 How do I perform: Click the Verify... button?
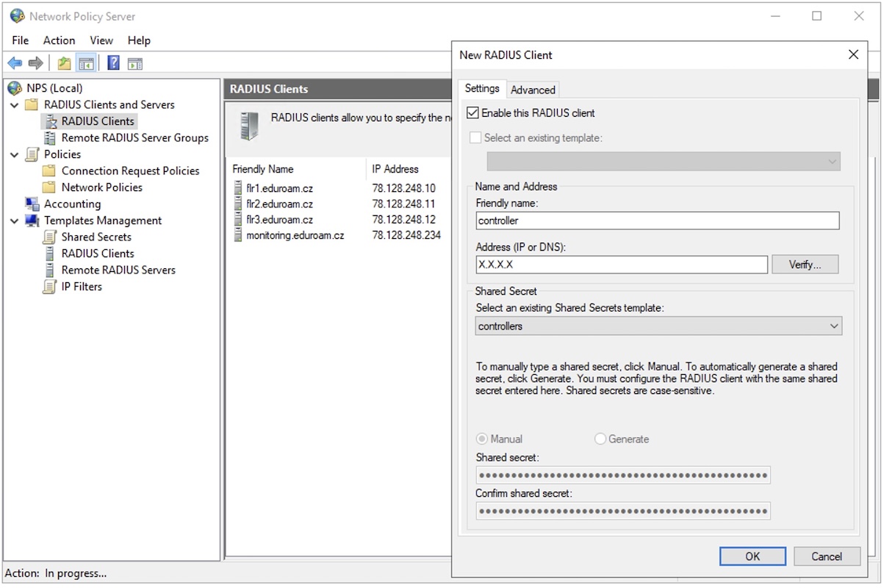(x=805, y=265)
